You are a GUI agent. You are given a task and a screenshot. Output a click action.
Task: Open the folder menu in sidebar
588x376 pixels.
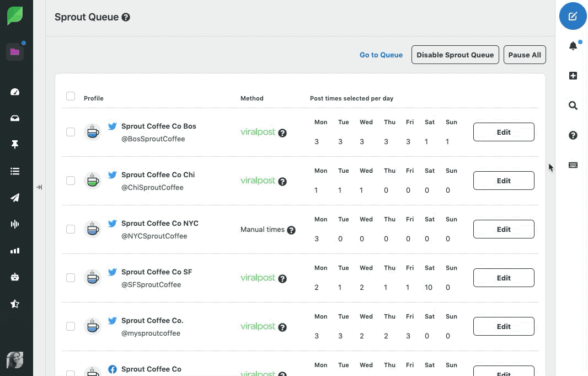click(15, 52)
